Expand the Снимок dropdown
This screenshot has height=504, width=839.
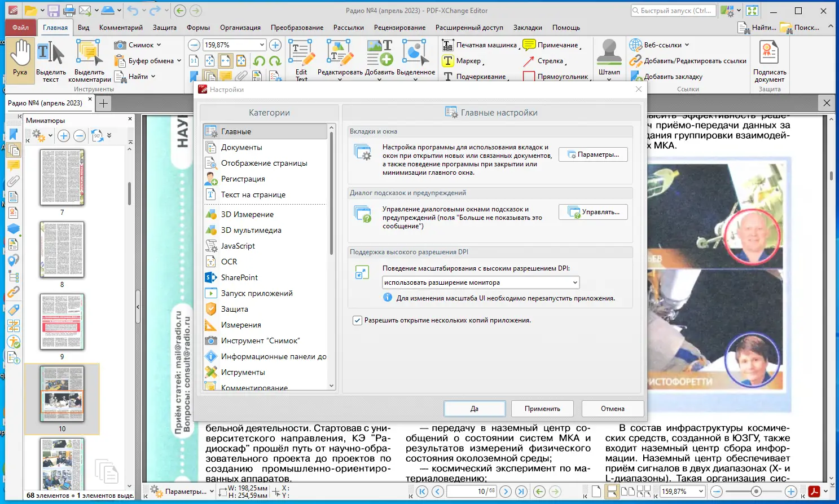[159, 45]
